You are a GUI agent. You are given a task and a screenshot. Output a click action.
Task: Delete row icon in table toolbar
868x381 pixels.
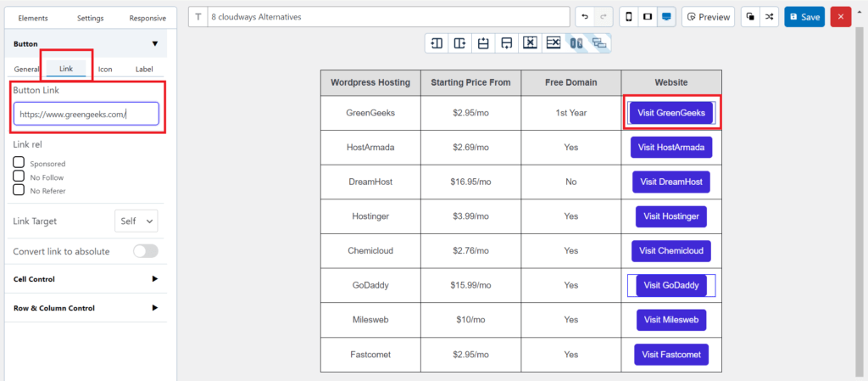click(x=553, y=42)
